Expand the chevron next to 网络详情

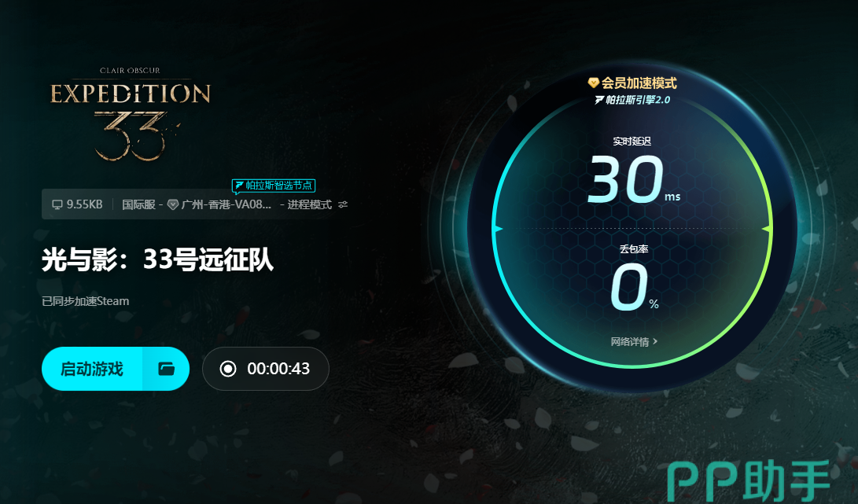(x=655, y=341)
